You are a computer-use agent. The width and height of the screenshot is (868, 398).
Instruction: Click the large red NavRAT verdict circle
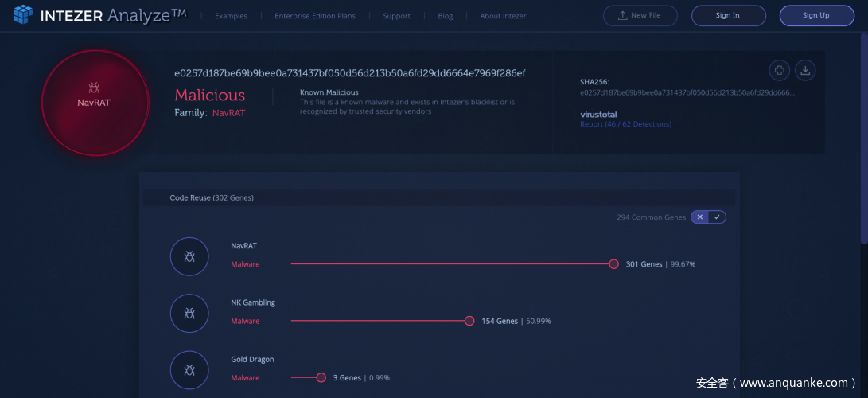coord(95,103)
